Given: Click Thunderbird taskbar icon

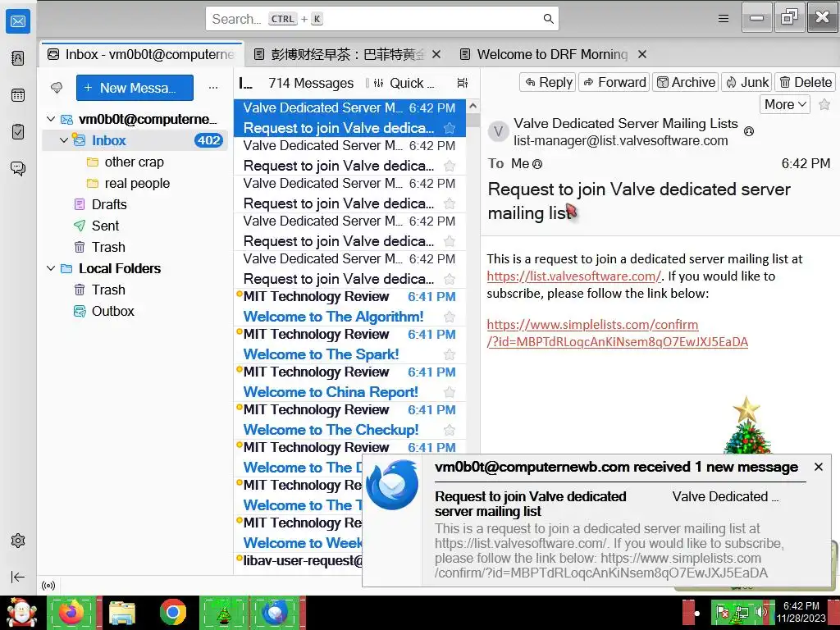Looking at the screenshot, I should 275,613.
